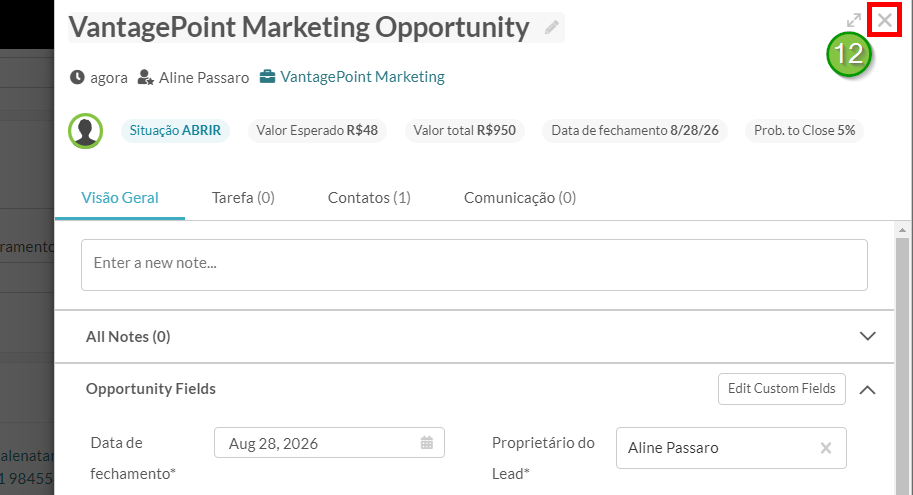The height and width of the screenshot is (495, 913).
Task: Open the VantagePoint Marketing company link
Action: click(362, 77)
